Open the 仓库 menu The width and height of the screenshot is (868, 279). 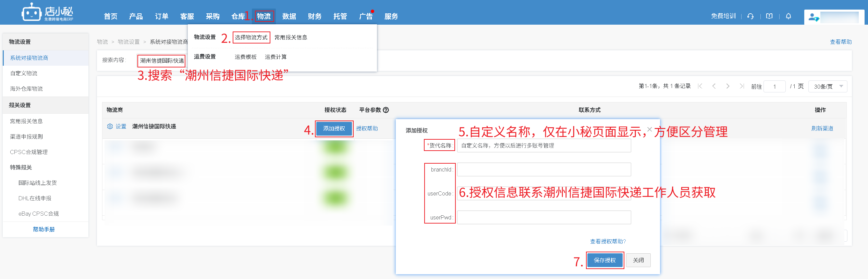tap(238, 16)
